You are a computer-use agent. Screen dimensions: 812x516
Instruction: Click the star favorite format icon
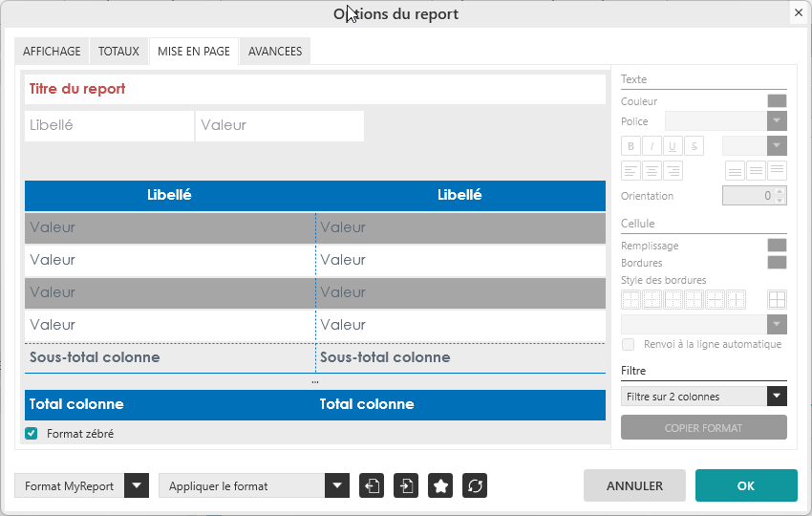point(440,485)
